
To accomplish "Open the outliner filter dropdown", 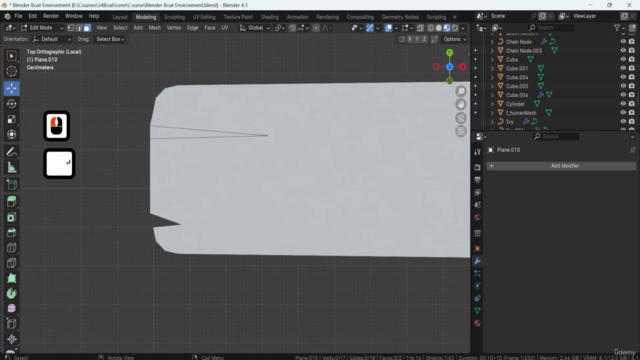I will coord(620,28).
